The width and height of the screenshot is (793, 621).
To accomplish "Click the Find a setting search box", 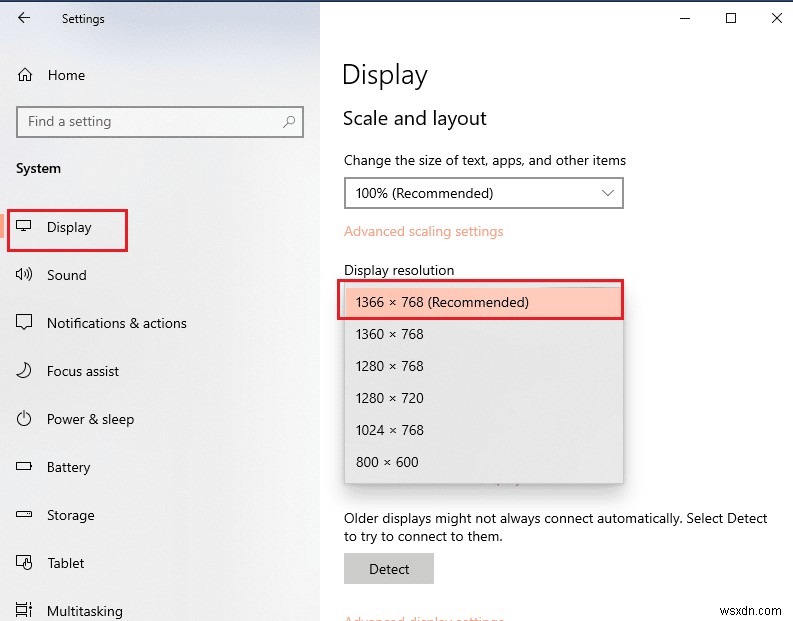I will (x=150, y=122).
